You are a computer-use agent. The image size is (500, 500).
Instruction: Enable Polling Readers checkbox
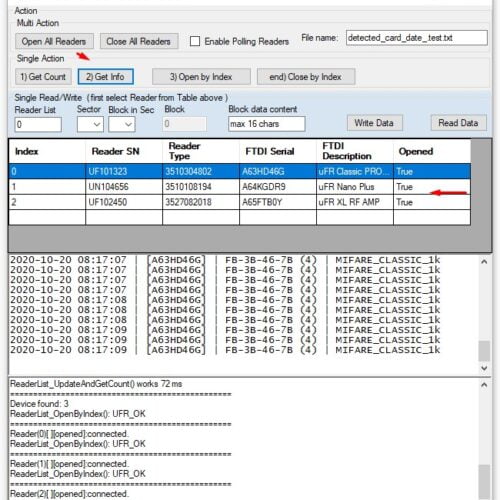pyautogui.click(x=195, y=41)
